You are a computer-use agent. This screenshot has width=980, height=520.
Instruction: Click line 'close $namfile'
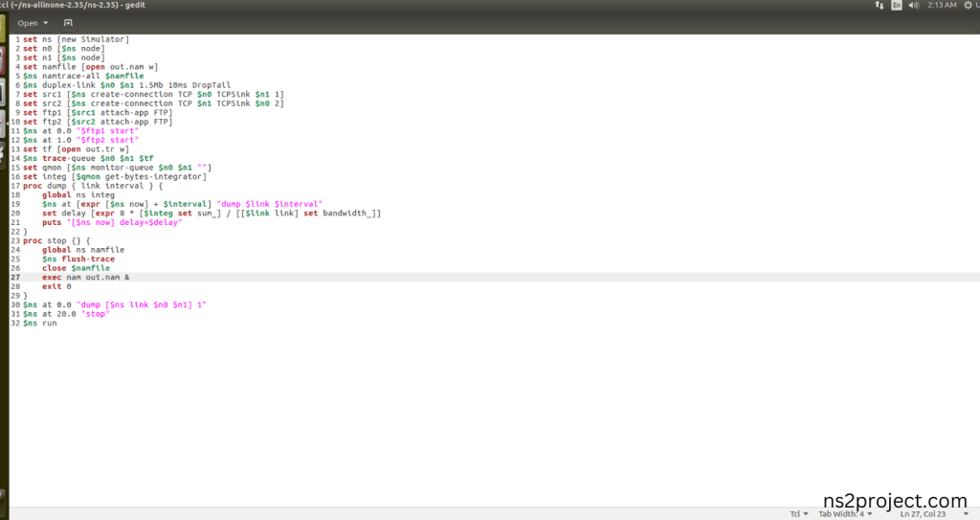coord(77,268)
